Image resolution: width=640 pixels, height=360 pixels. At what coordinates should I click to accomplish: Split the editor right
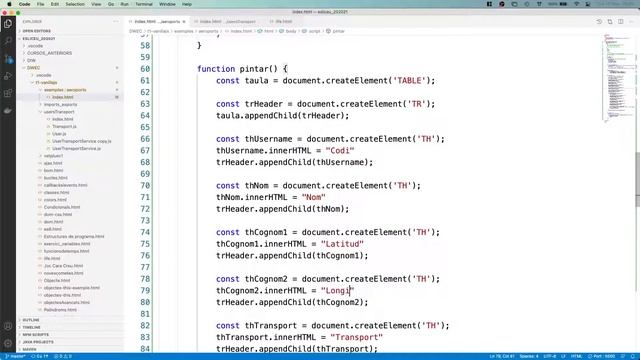[620, 22]
